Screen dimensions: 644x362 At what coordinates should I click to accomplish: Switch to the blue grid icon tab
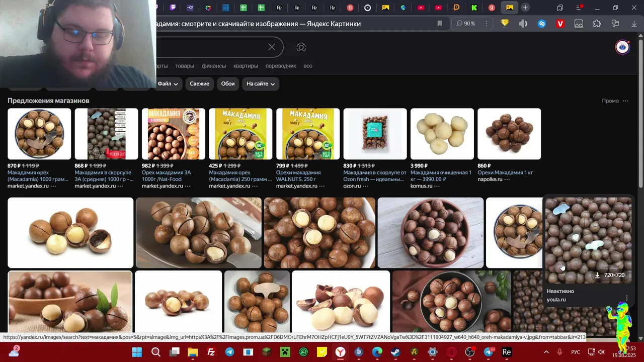click(x=226, y=8)
